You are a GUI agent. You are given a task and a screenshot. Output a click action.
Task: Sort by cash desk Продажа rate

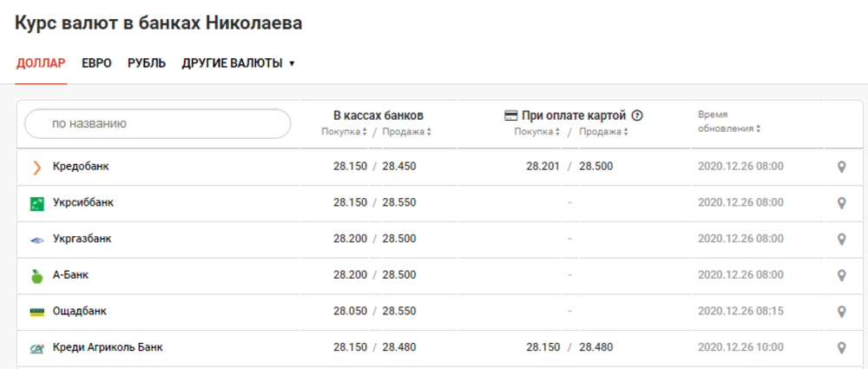[407, 132]
